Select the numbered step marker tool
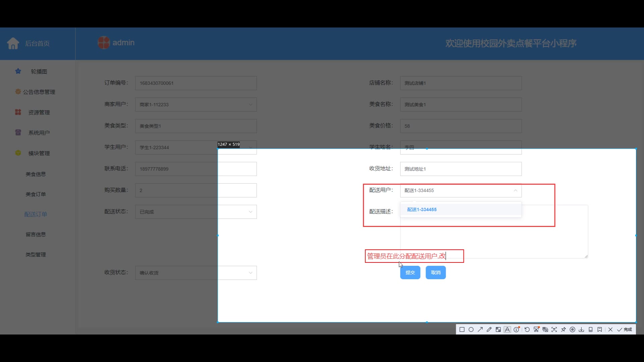Viewport: 644px width, 362px height. tap(517, 329)
